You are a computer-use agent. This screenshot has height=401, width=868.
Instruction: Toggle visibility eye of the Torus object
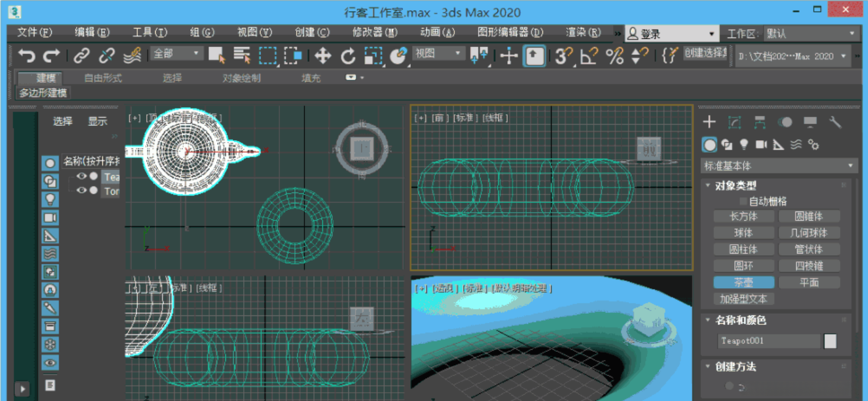[x=81, y=191]
